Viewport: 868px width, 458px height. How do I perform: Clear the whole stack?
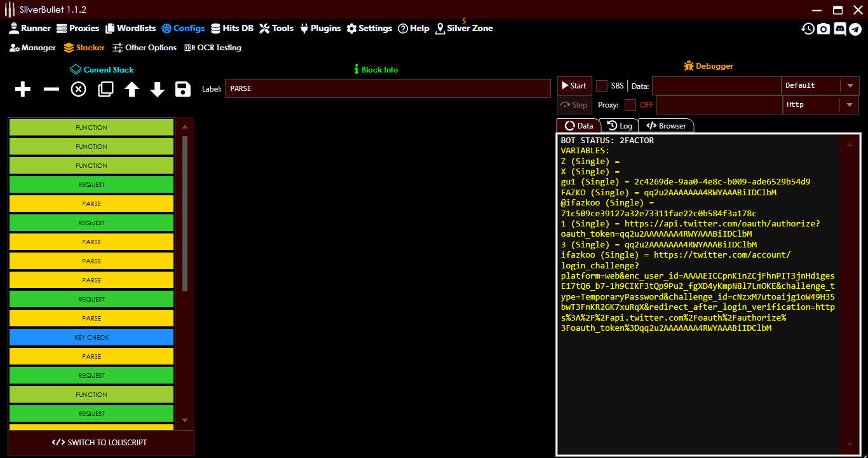point(78,89)
